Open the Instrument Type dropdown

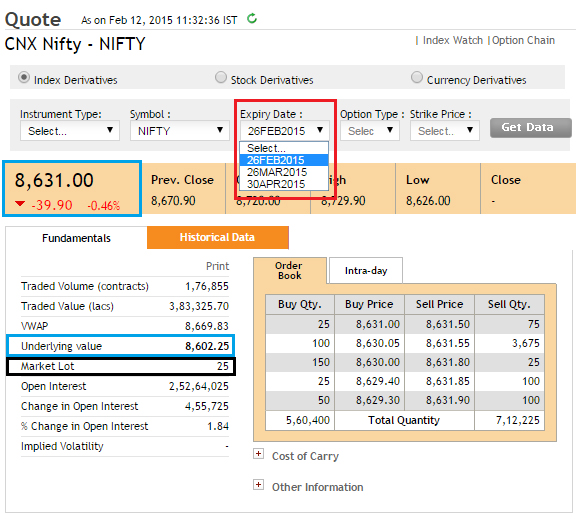pos(70,131)
